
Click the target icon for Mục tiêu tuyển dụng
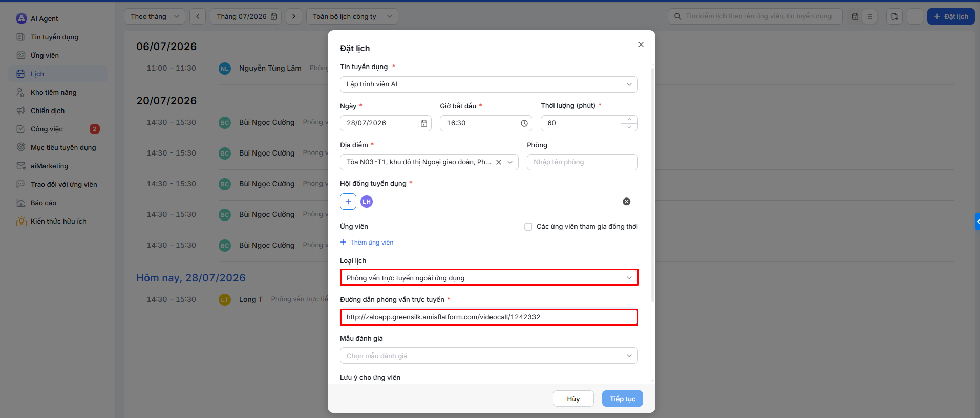click(21, 147)
